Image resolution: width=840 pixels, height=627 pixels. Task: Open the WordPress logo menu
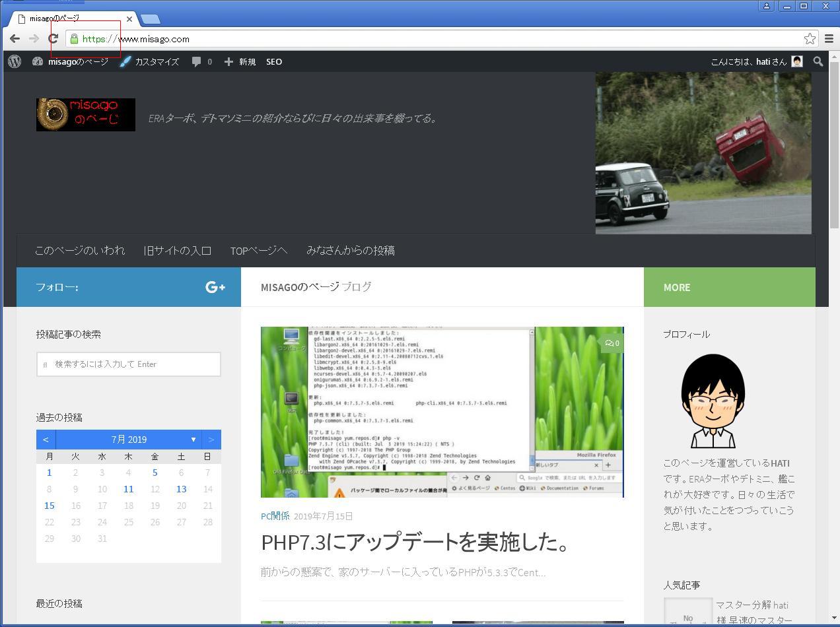click(15, 61)
